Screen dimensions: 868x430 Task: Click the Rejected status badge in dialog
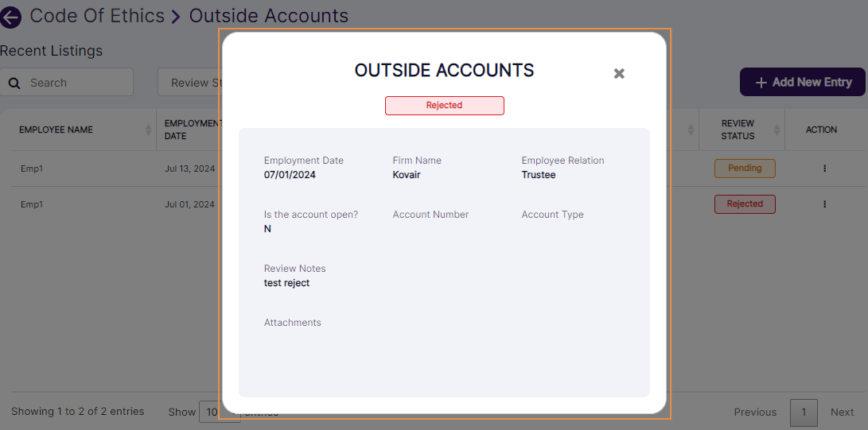445,106
